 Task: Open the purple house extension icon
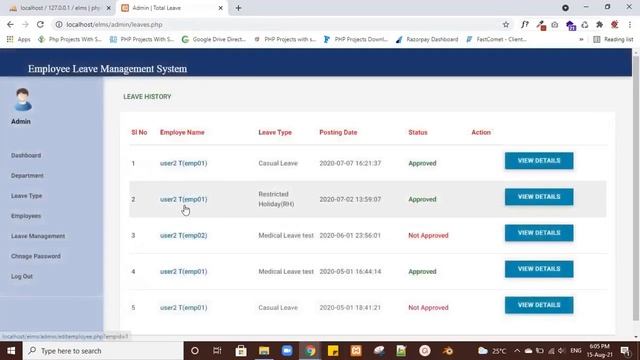click(571, 25)
